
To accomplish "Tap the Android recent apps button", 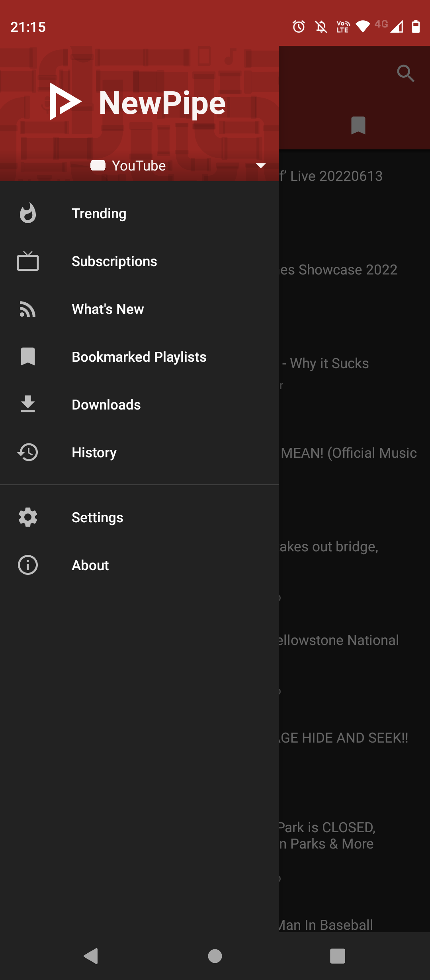I will pyautogui.click(x=338, y=956).
